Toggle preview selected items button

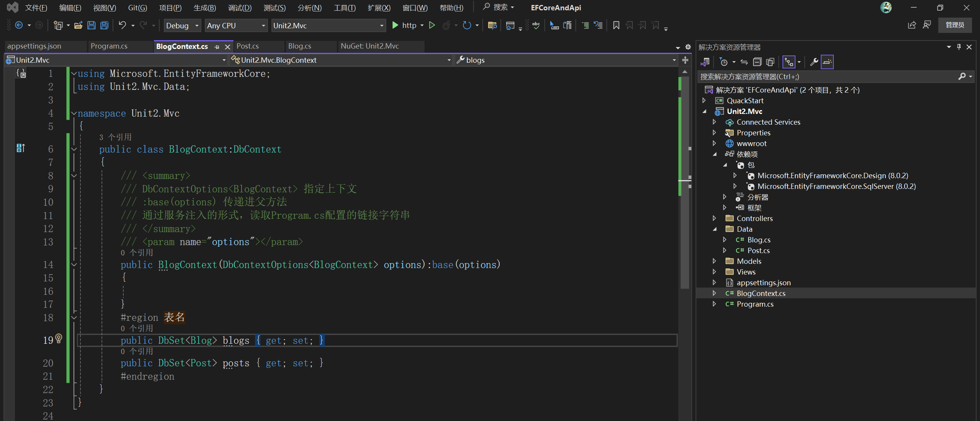tap(827, 62)
